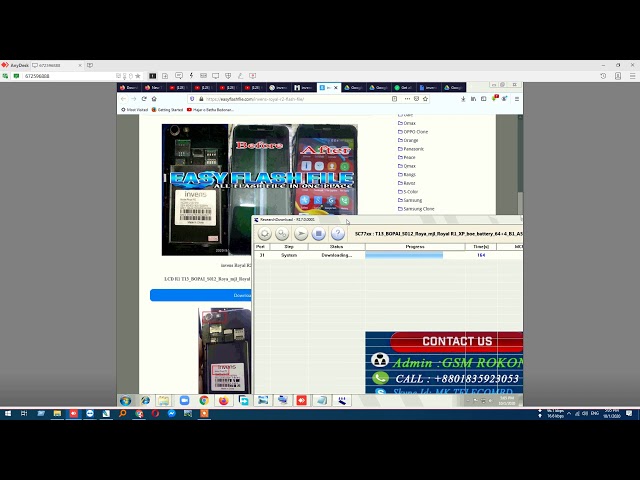Go to Firefox home page icon
The image size is (640, 480).
pyautogui.click(x=154, y=99)
